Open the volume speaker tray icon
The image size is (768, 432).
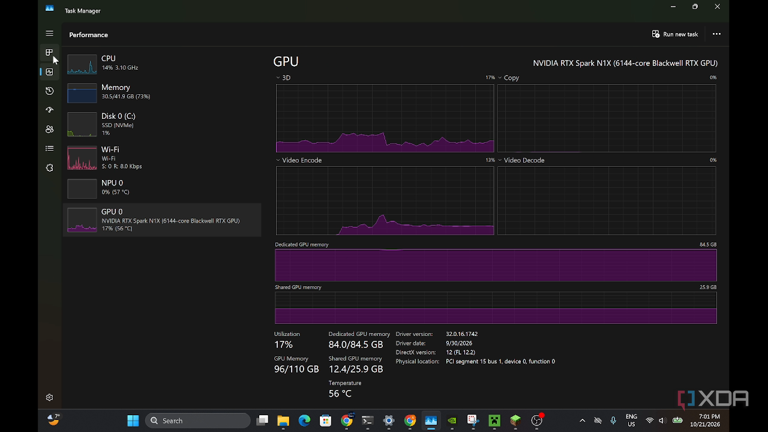pyautogui.click(x=662, y=421)
